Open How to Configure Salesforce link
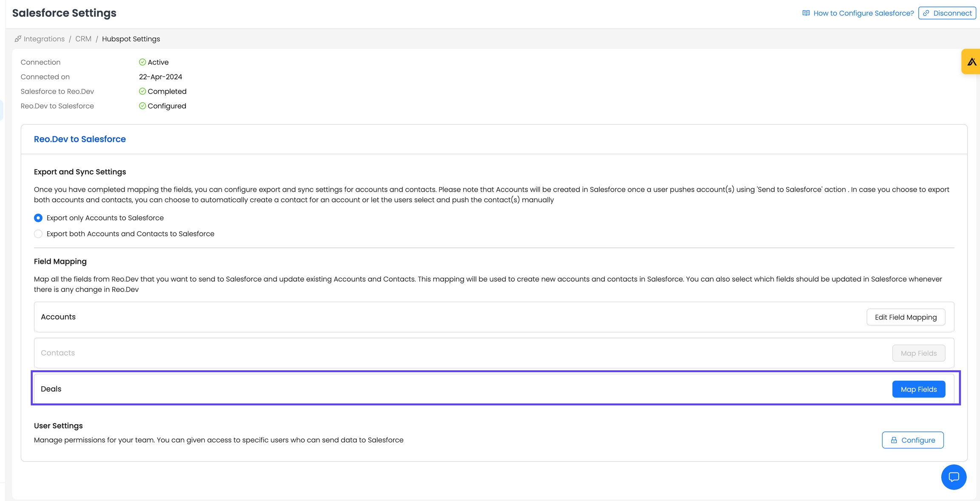The width and height of the screenshot is (980, 501). tap(863, 13)
